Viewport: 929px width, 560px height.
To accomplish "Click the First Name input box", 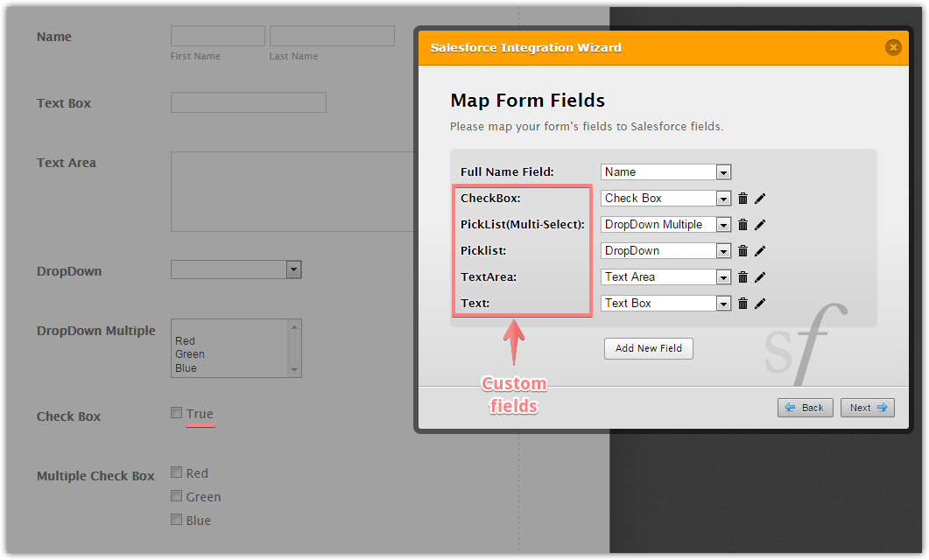I will click(x=217, y=36).
